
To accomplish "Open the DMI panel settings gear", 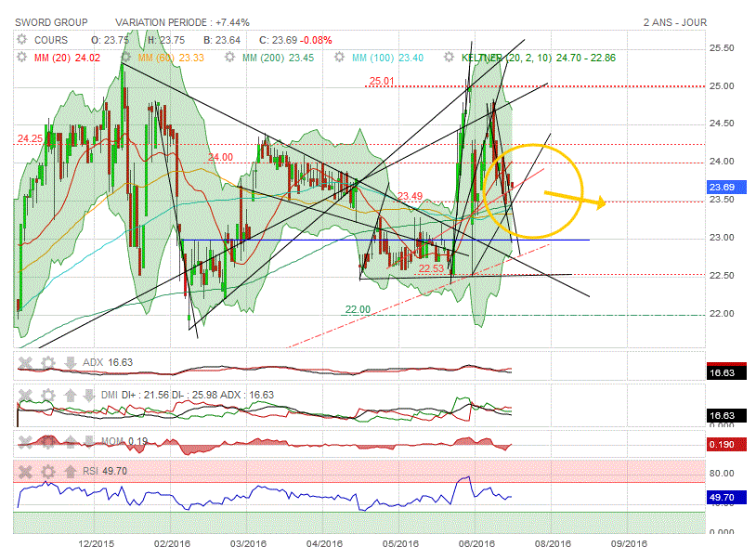I will pos(47,396).
